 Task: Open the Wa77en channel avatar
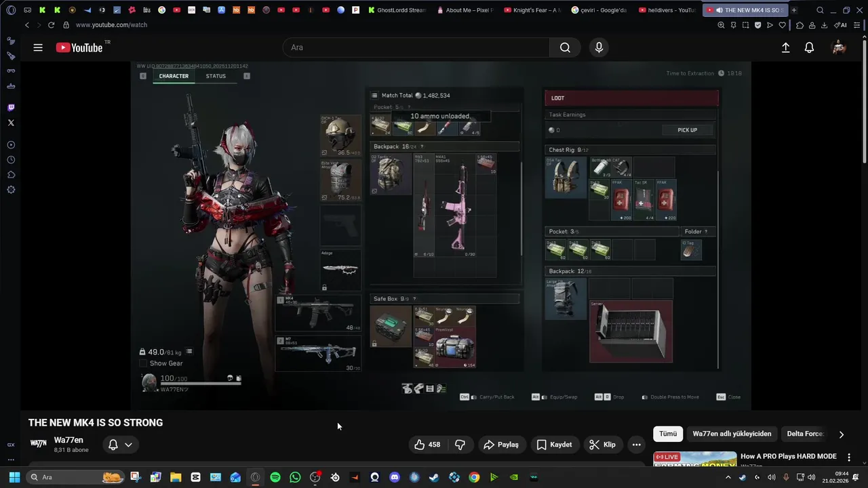[x=39, y=444]
